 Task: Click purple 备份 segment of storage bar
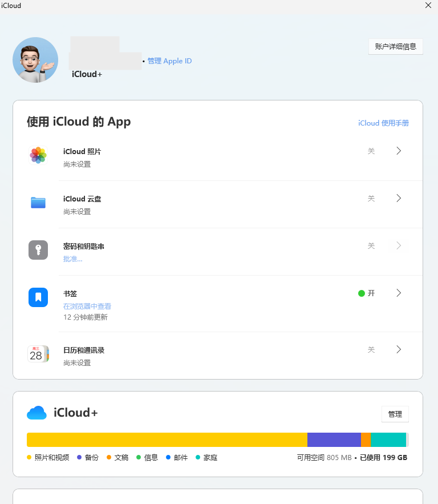coord(334,440)
